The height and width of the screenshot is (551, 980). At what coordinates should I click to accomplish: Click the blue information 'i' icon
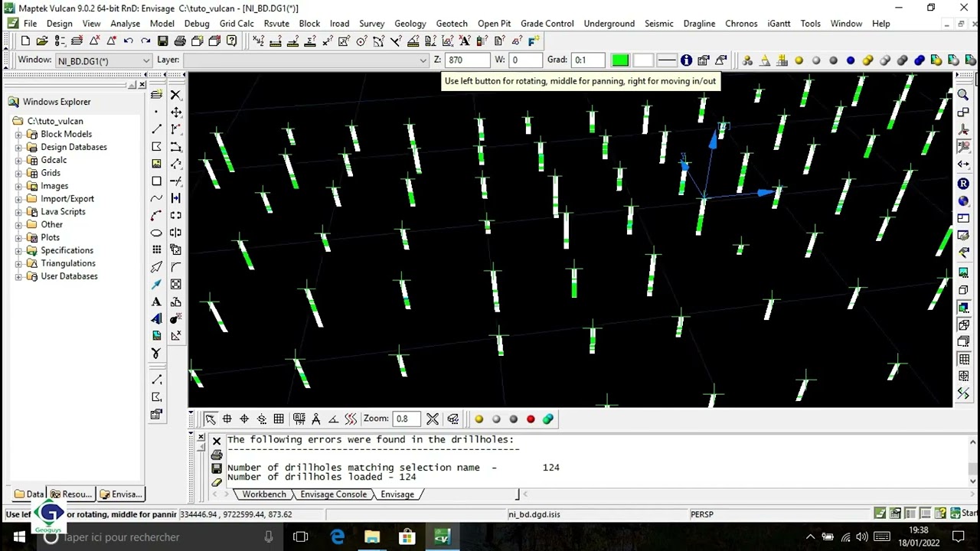686,60
